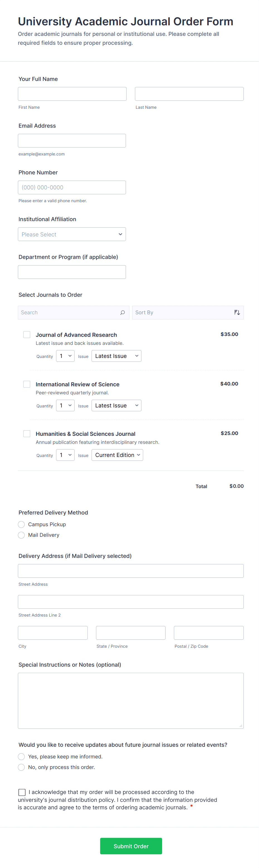
Task: Select the Mail Delivery radio button
Action: click(22, 535)
